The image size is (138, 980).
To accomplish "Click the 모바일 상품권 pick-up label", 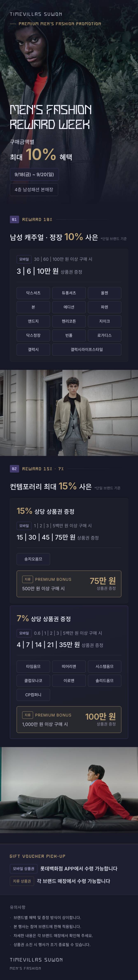I will tap(24, 869).
